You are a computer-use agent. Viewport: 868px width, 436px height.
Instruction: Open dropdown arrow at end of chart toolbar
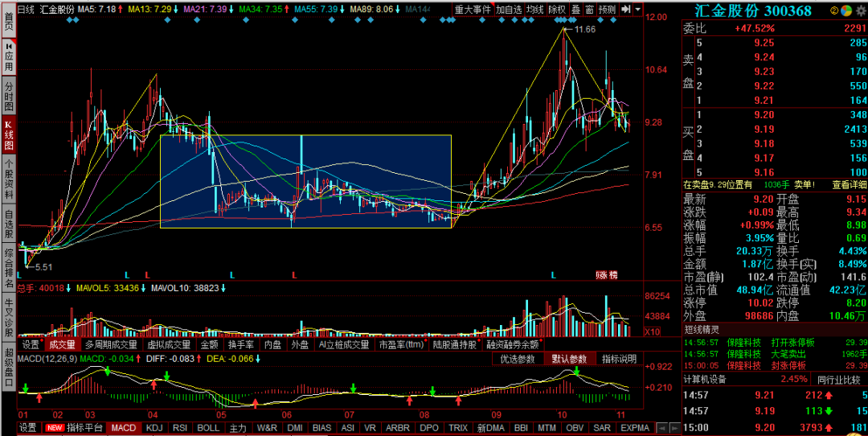638,10
